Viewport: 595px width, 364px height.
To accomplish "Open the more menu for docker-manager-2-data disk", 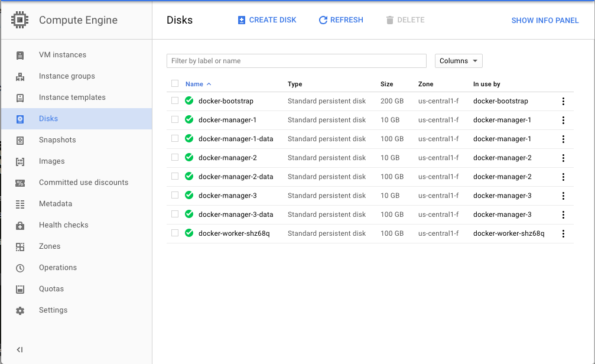I will click(x=563, y=177).
